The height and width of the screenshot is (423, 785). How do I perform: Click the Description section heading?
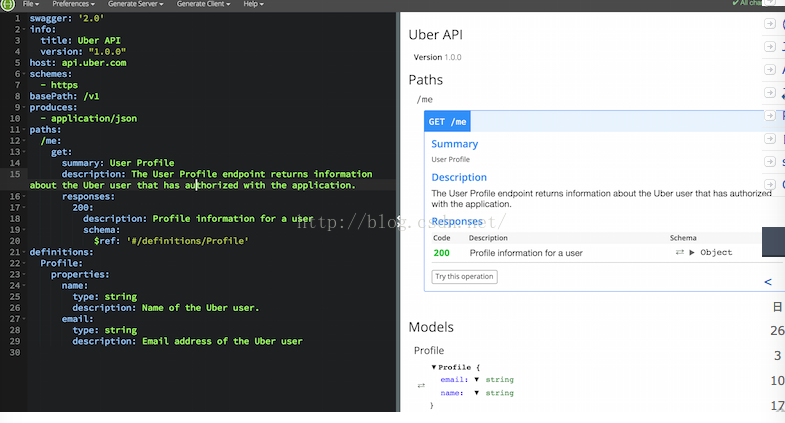point(459,177)
